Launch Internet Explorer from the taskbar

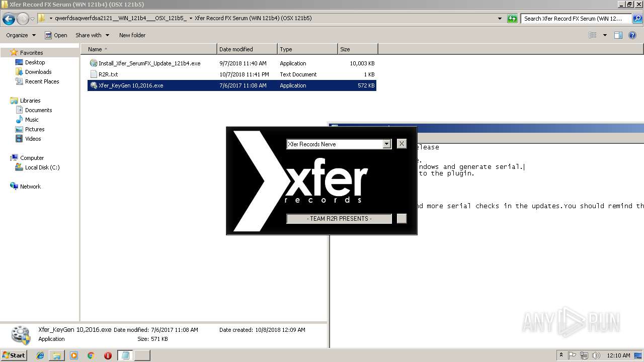40,355
